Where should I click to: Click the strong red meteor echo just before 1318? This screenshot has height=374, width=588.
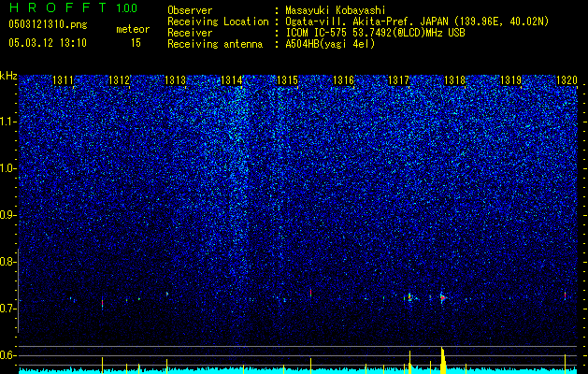click(x=443, y=298)
